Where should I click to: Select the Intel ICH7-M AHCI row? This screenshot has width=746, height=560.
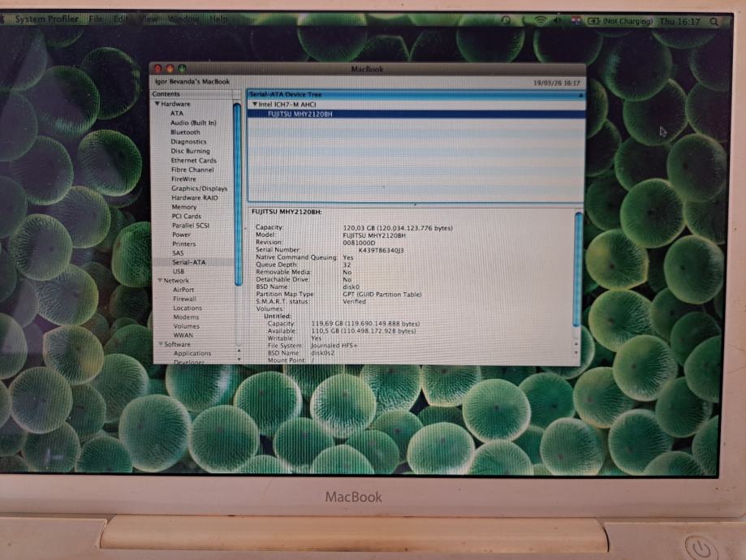(416, 104)
